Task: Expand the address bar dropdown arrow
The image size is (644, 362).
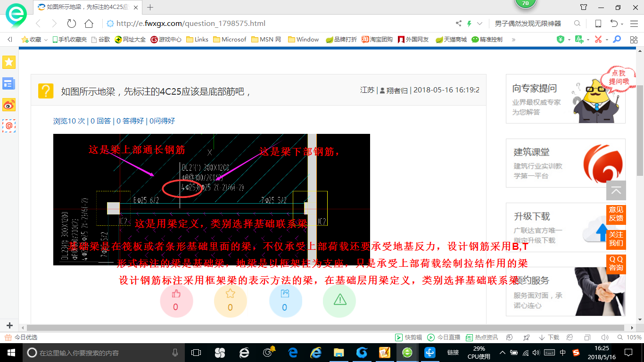Action: point(480,24)
